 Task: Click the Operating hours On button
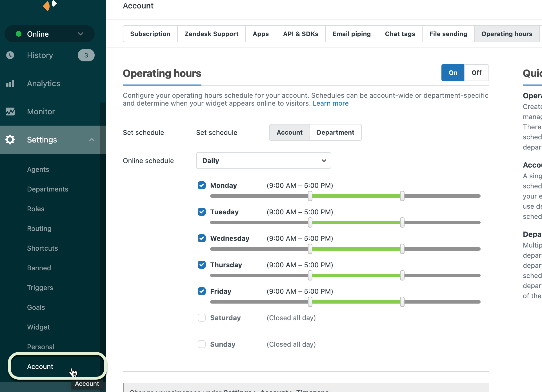point(453,72)
